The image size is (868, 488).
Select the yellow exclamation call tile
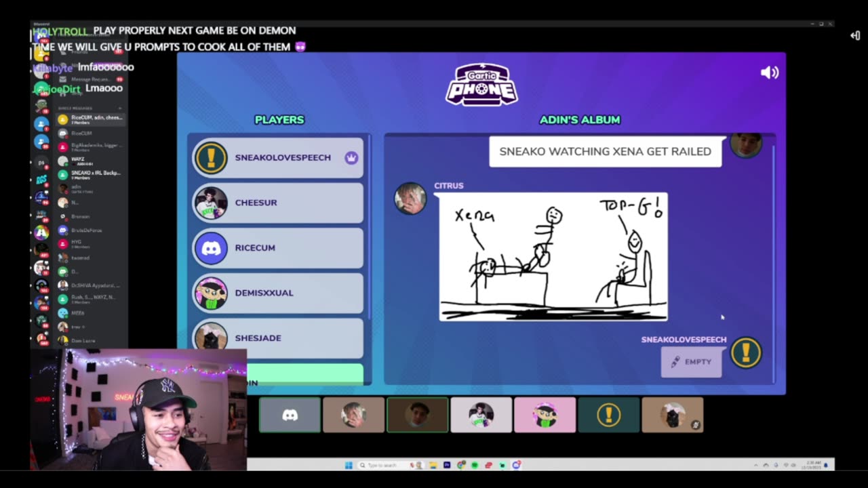(608, 415)
